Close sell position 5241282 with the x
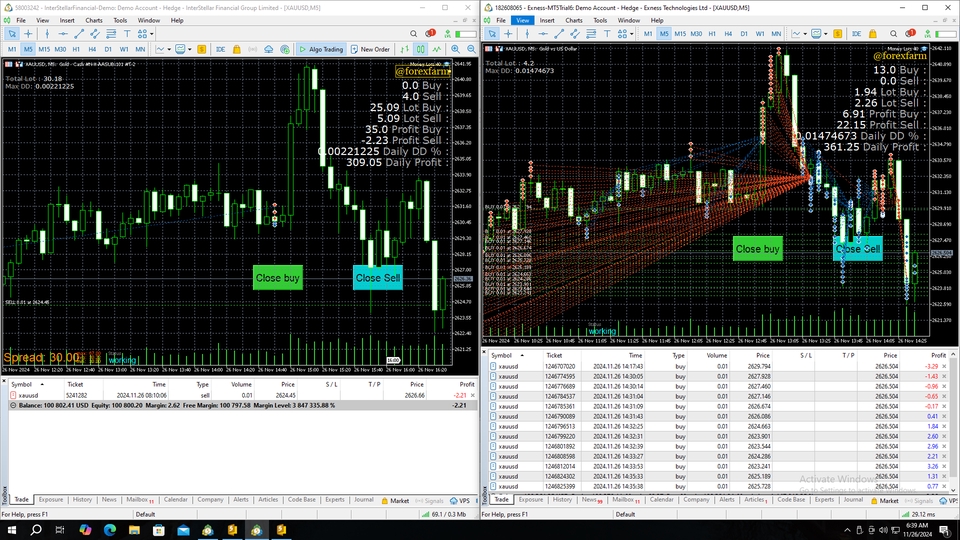This screenshot has width=960, height=540. click(x=472, y=396)
